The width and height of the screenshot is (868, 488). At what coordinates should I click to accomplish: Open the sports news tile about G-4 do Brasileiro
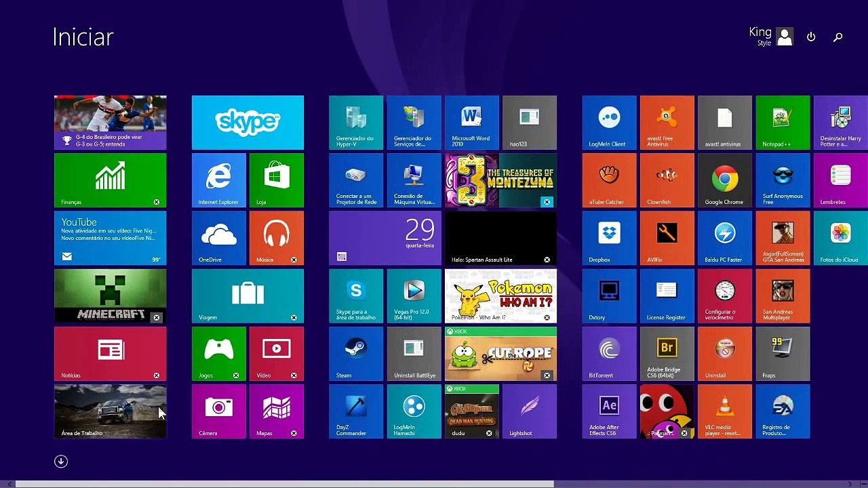pyautogui.click(x=110, y=123)
